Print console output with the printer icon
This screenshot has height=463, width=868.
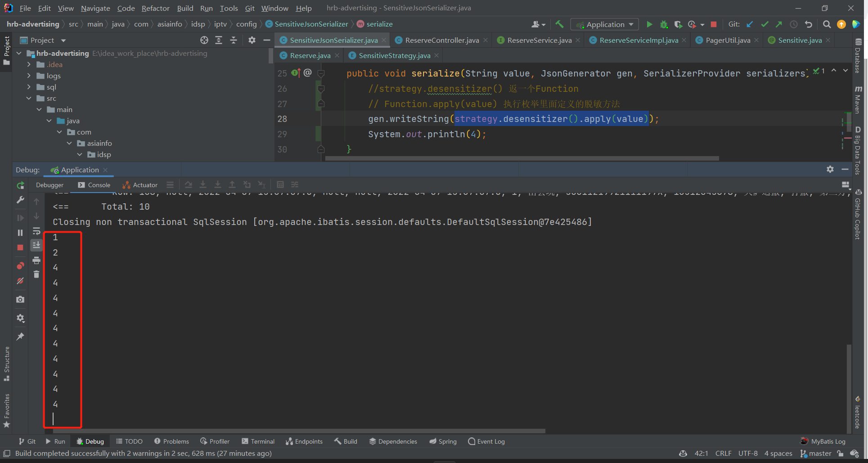point(36,260)
